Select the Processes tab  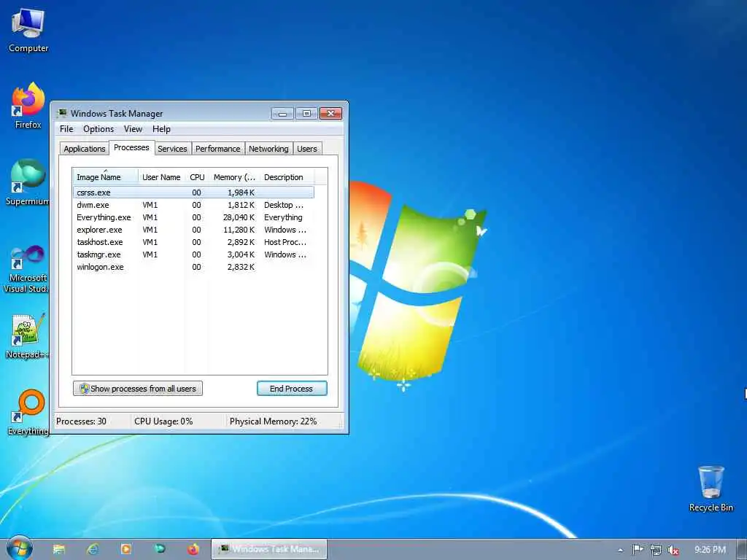pos(131,147)
